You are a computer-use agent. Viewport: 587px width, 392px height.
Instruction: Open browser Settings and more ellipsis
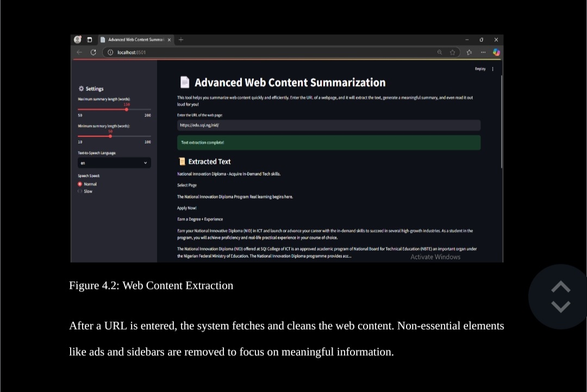pos(483,52)
